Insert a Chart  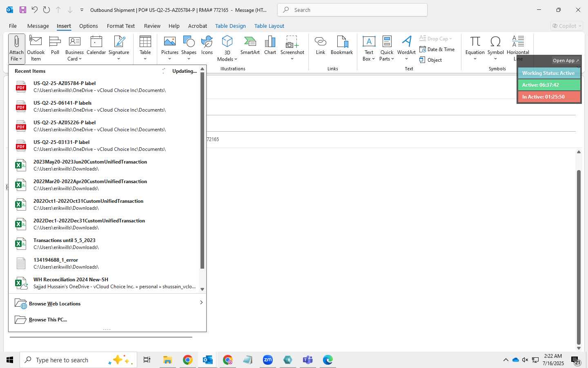[270, 45]
